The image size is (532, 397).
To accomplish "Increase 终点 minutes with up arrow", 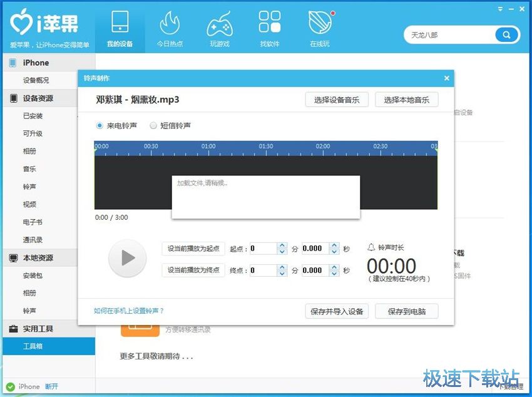I will [x=282, y=267].
